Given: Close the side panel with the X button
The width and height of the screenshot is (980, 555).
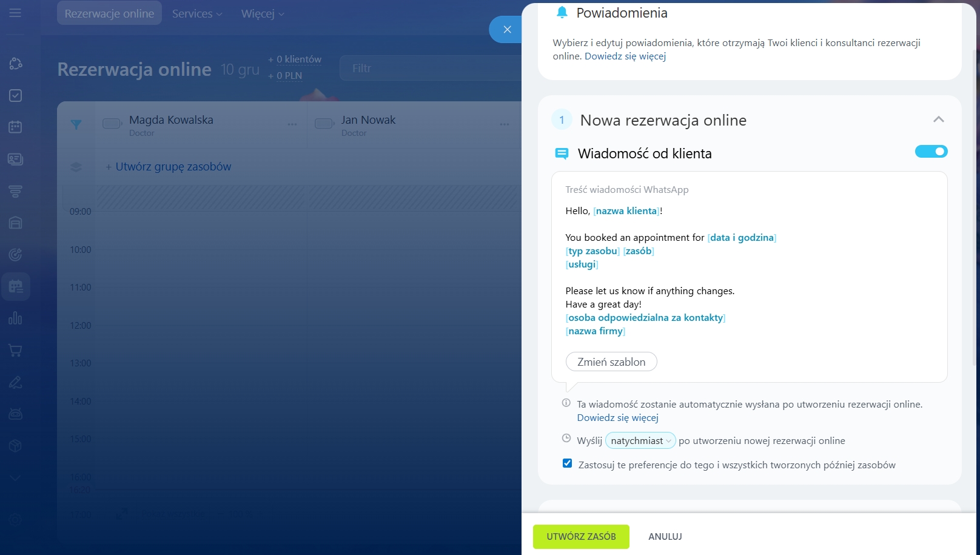Looking at the screenshot, I should click(x=507, y=29).
